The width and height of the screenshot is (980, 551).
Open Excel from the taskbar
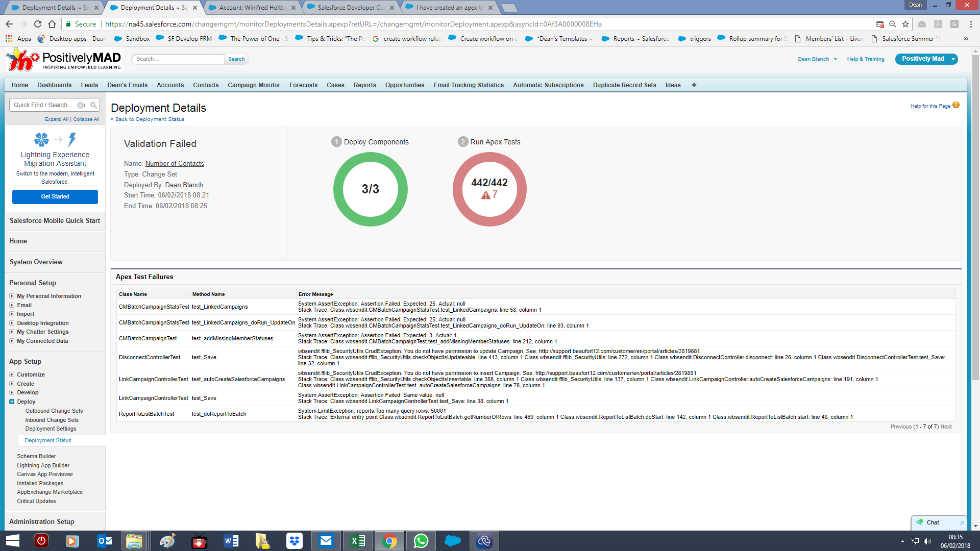click(358, 541)
